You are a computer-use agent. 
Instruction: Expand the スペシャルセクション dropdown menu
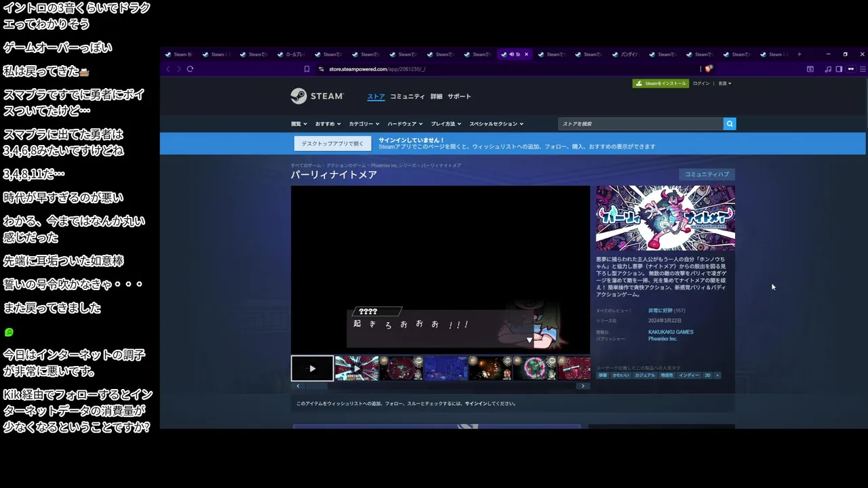pyautogui.click(x=496, y=124)
